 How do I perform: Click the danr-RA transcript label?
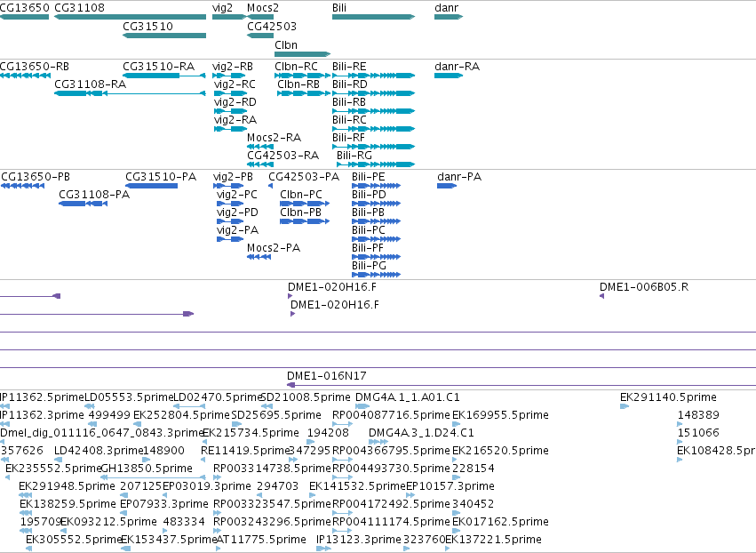click(458, 66)
